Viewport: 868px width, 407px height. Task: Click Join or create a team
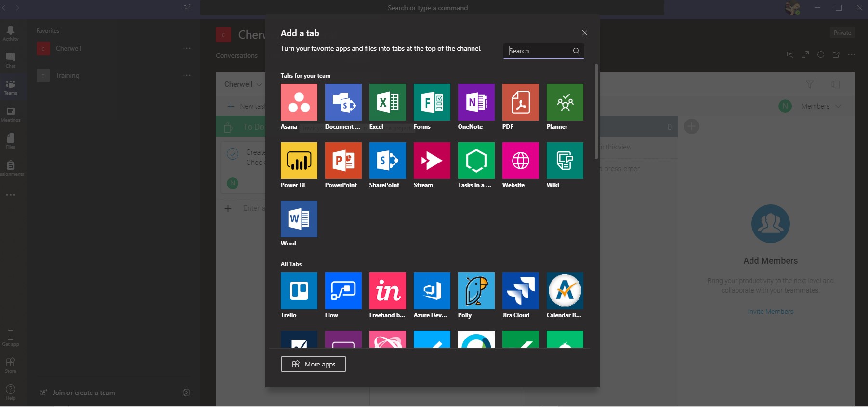pos(77,393)
